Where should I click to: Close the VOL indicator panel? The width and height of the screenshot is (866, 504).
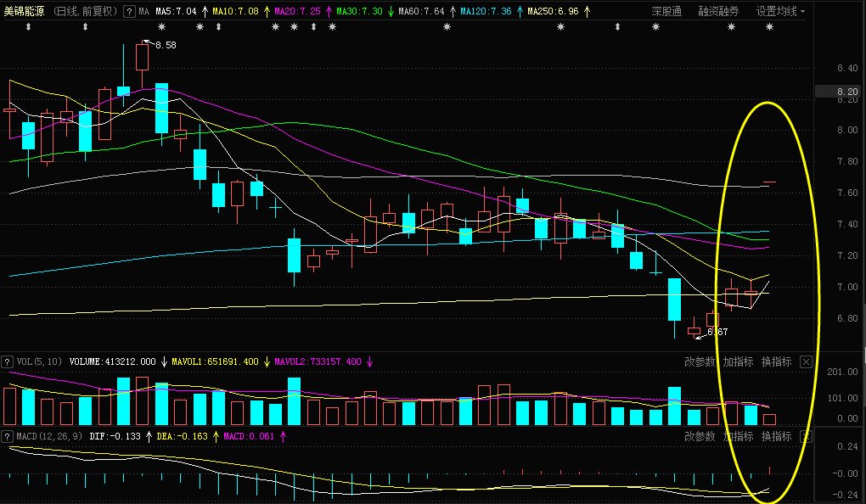(806, 361)
